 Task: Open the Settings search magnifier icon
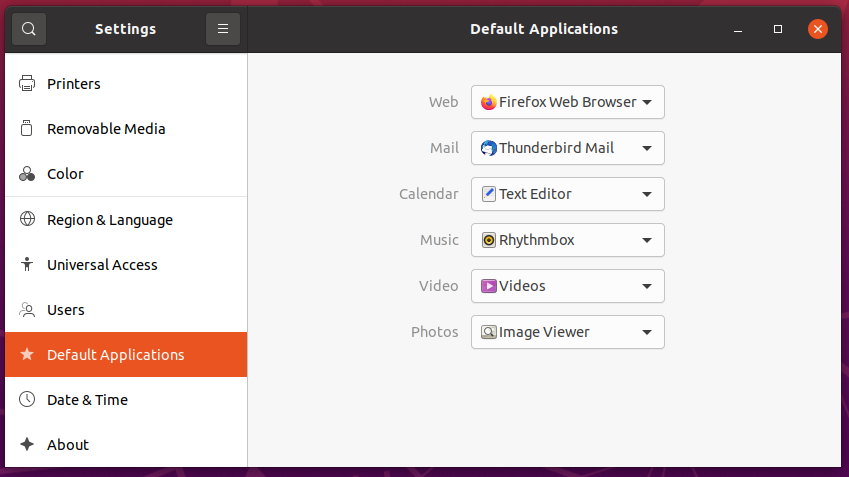click(29, 29)
